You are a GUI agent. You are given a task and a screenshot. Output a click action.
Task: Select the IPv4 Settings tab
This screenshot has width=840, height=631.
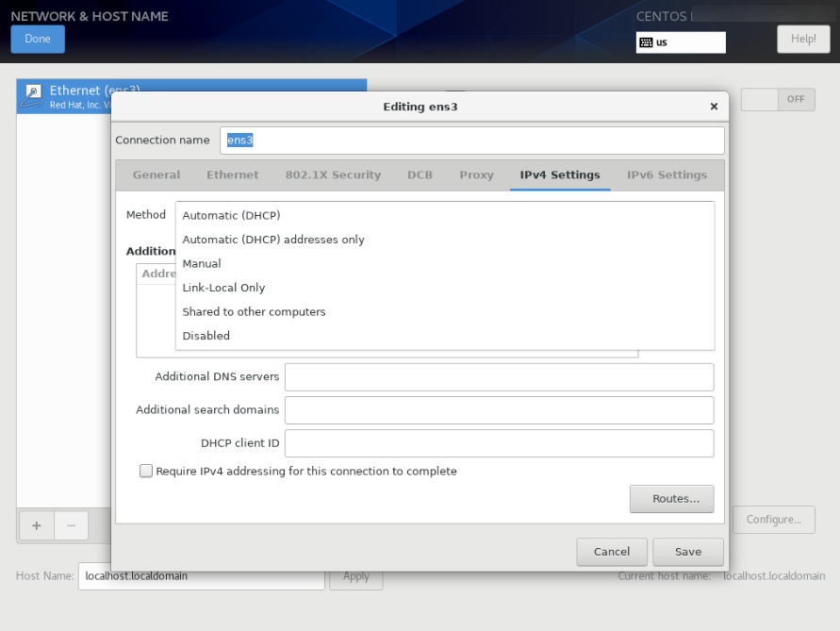(x=560, y=174)
